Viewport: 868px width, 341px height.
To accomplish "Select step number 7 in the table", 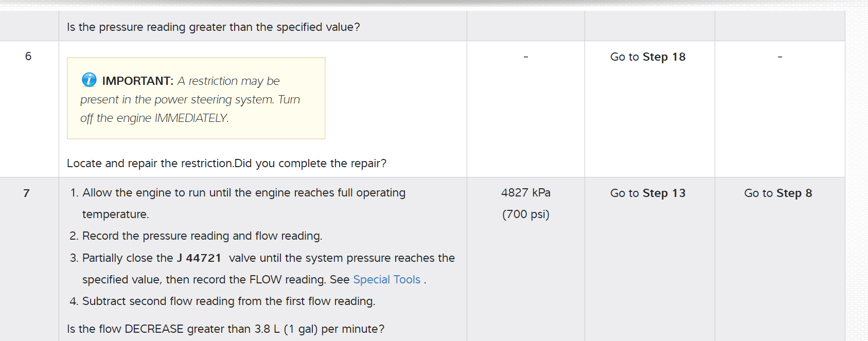I will coord(26,193).
